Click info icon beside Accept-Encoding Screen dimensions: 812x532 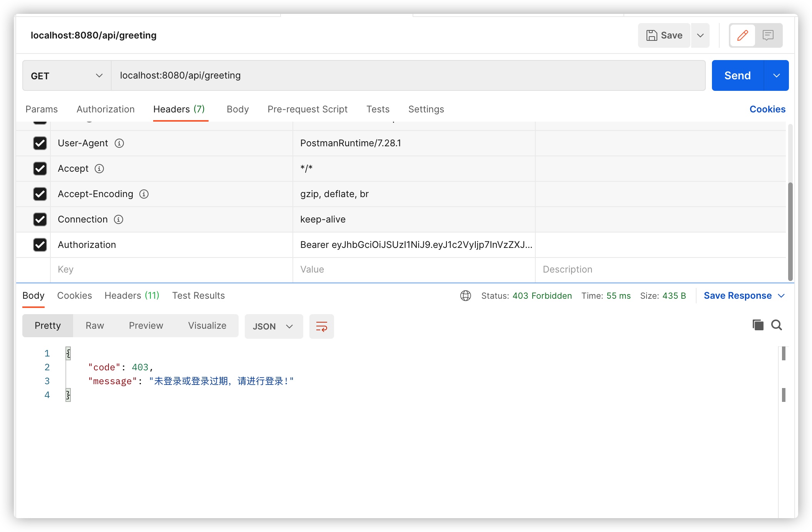[x=144, y=194]
